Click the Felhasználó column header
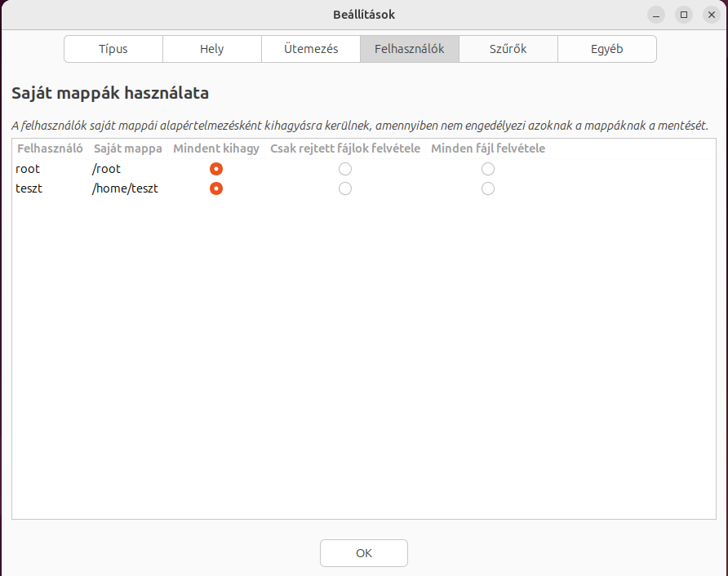 (x=50, y=148)
